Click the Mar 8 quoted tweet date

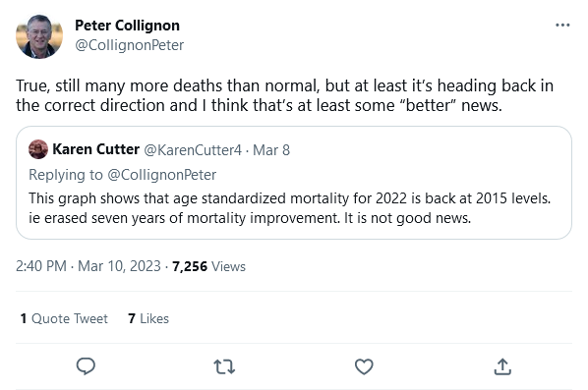coord(271,150)
